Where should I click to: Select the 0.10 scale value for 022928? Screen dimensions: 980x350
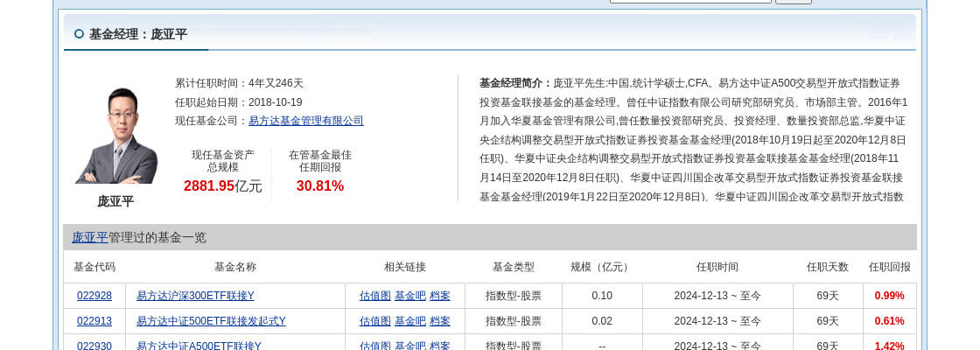pos(602,296)
